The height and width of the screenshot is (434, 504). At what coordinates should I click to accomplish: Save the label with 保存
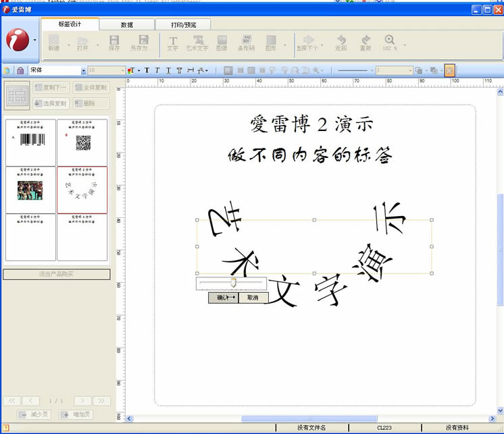[x=114, y=43]
